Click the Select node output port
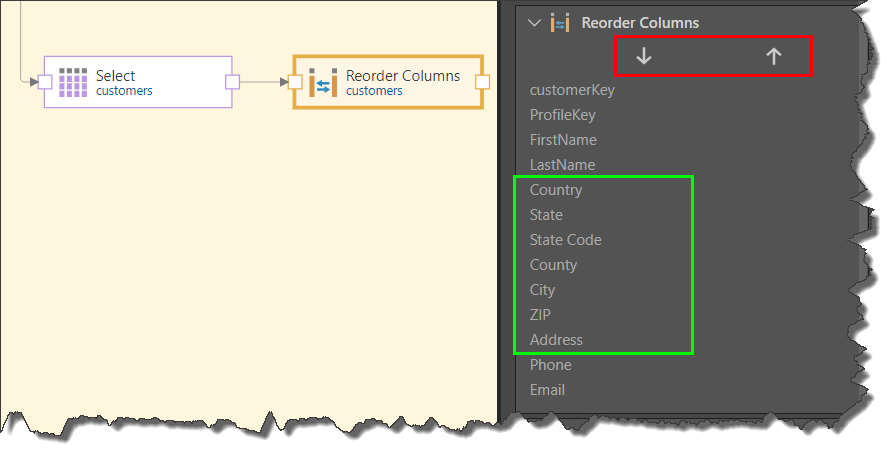 [232, 82]
